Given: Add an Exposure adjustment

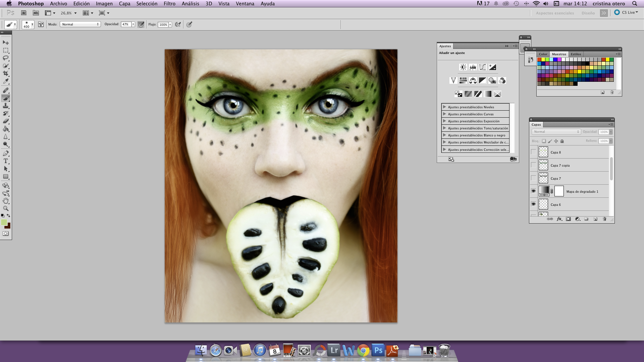Looking at the screenshot, I should [492, 67].
